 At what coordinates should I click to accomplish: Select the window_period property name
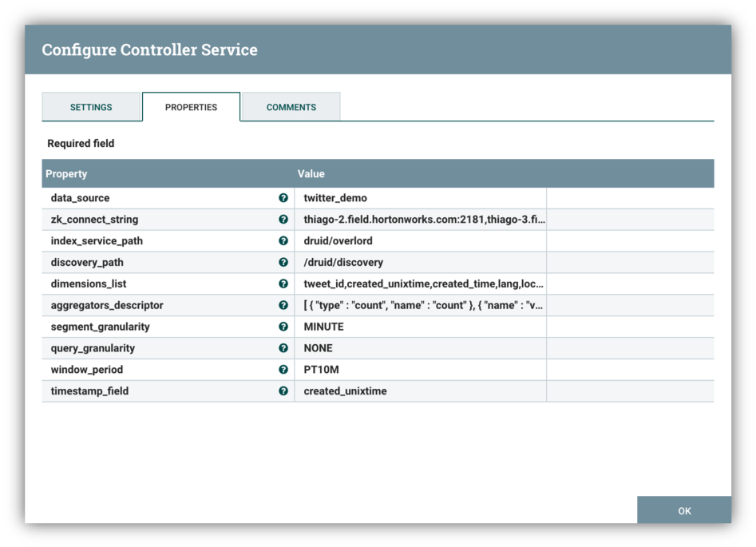click(87, 370)
